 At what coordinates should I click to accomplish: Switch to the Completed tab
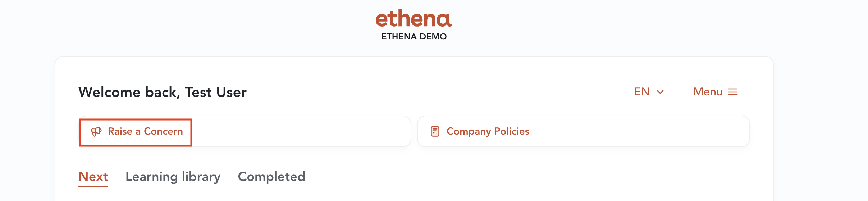[271, 177]
